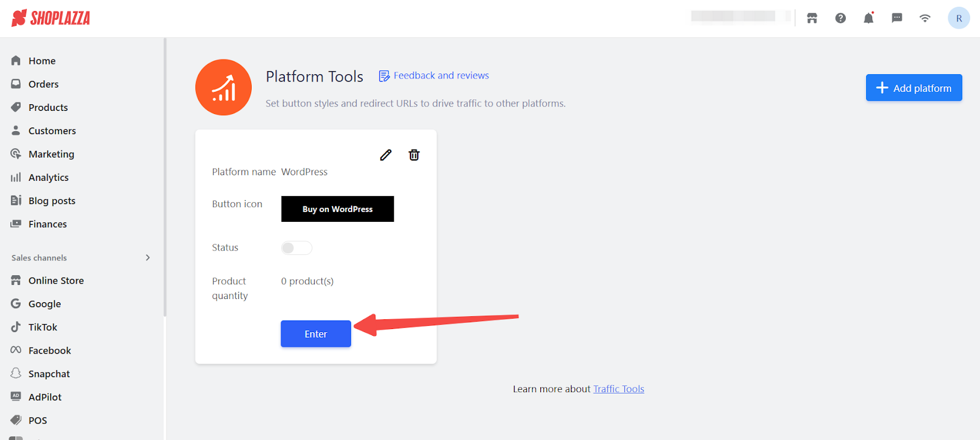Click the 0 product(s) quantity text
980x440 pixels.
coord(307,281)
